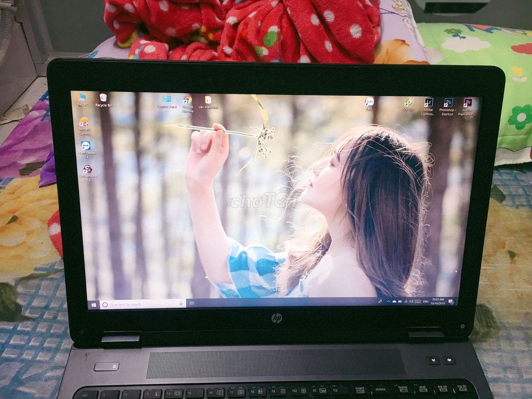Viewport: 532px width, 399px height.
Task: Launch the Adobe Premiere Pro shortcut
Action: pyautogui.click(x=467, y=107)
